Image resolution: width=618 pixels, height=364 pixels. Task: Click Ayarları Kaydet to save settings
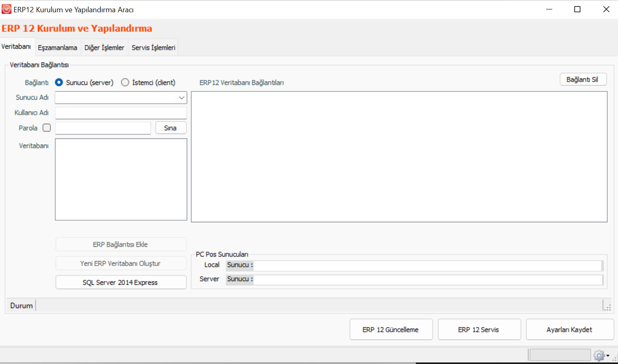tap(569, 330)
